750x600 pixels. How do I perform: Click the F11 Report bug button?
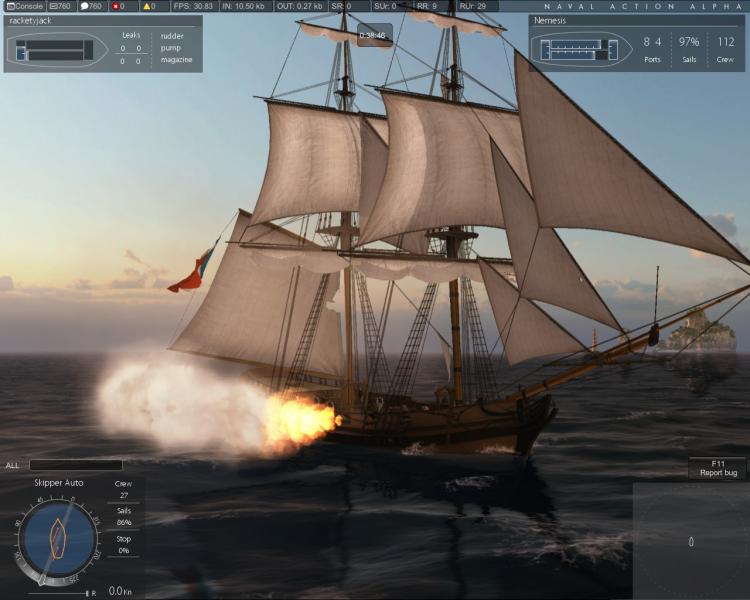tap(718, 468)
